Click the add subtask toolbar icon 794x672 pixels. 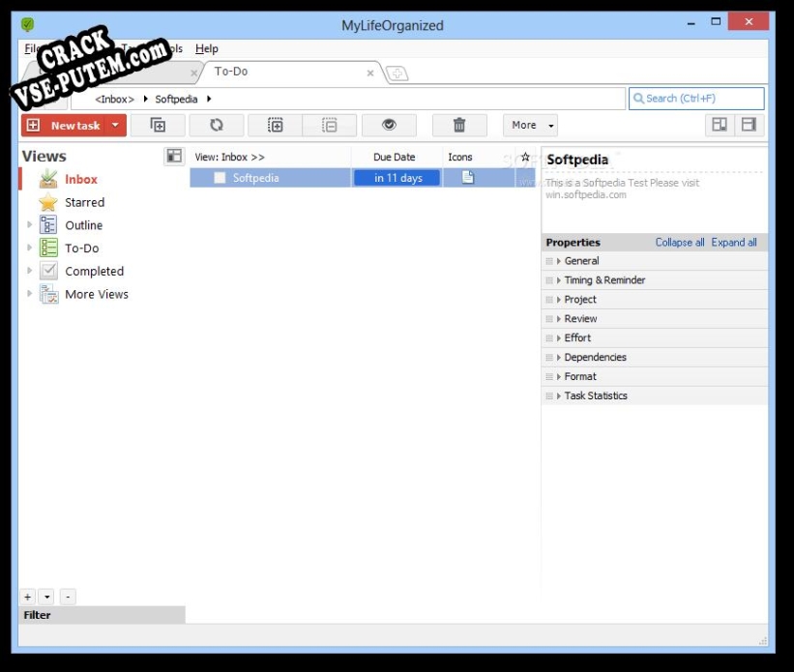click(158, 125)
